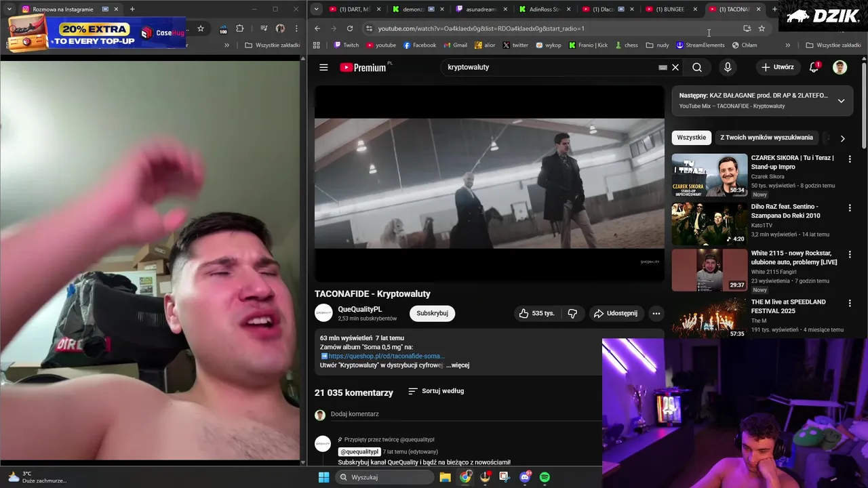Dislike the video with thumbs-down
868x488 pixels.
pyautogui.click(x=572, y=313)
